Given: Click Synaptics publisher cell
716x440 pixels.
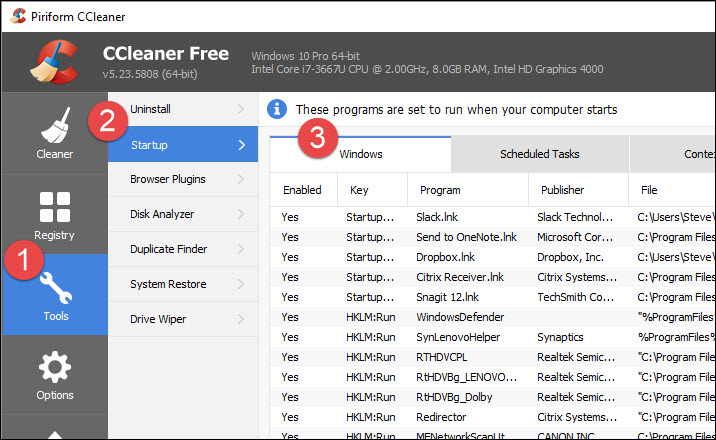Looking at the screenshot, I should click(x=560, y=337).
